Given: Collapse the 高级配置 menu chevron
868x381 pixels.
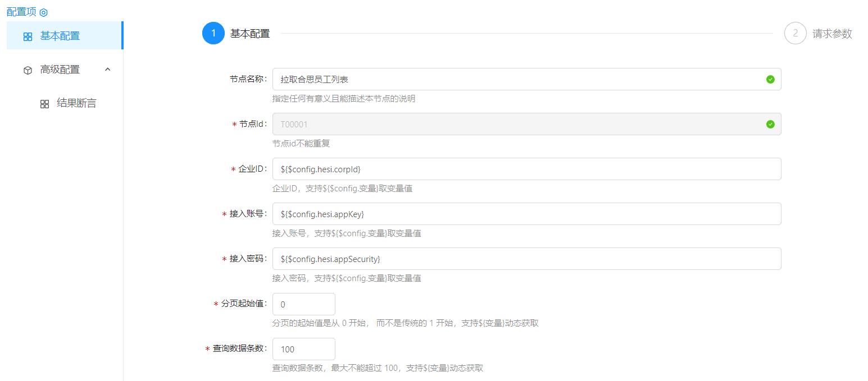Looking at the screenshot, I should point(108,70).
